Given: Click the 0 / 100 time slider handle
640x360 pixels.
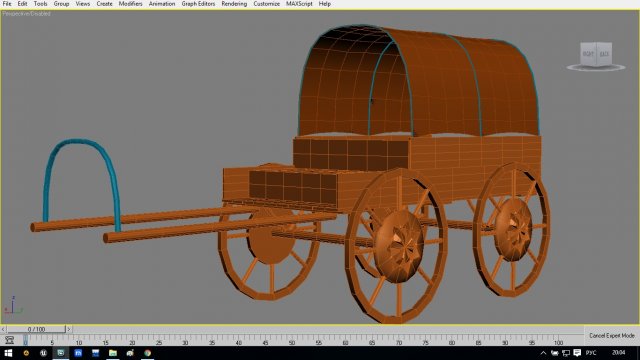Looking at the screenshot, I should point(36,329).
